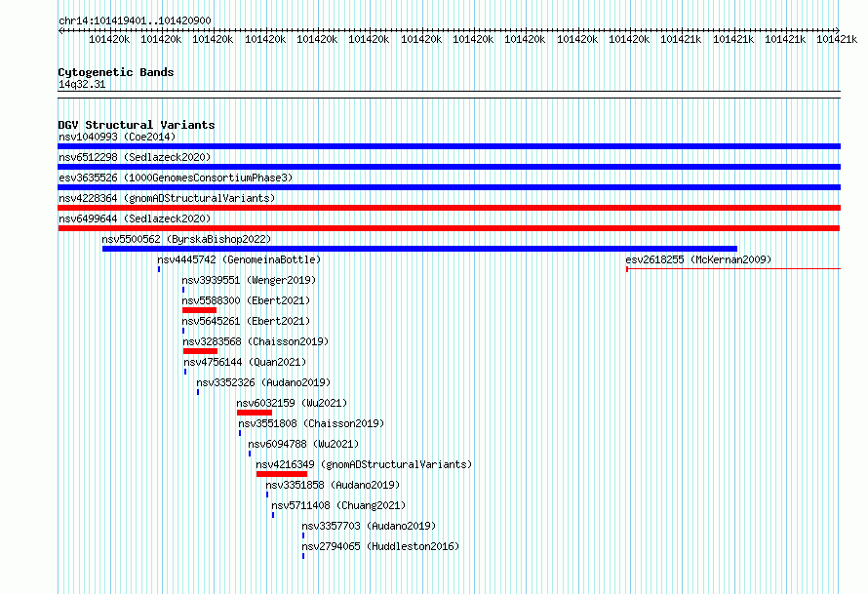Open nsv5500562 (ByrskaBishop2022) label
The height and width of the screenshot is (594, 868).
186,239
